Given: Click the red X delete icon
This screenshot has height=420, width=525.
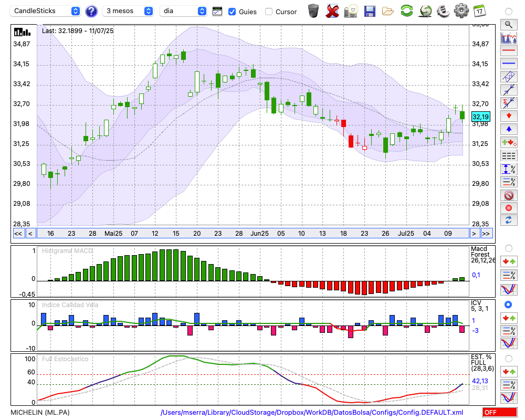Looking at the screenshot, I should [332, 11].
